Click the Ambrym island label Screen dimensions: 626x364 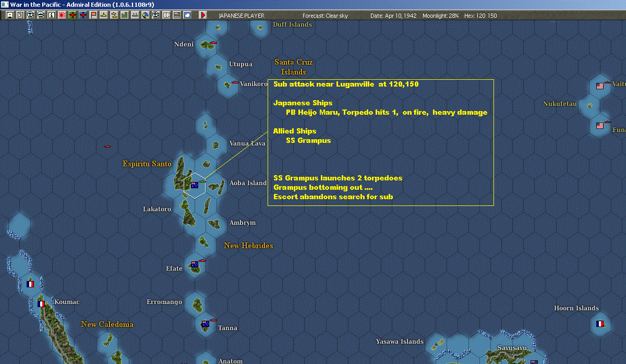click(x=243, y=223)
